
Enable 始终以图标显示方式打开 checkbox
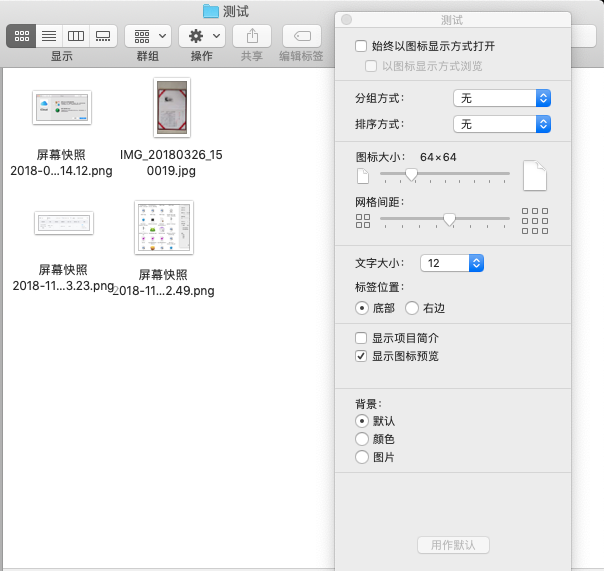361,46
